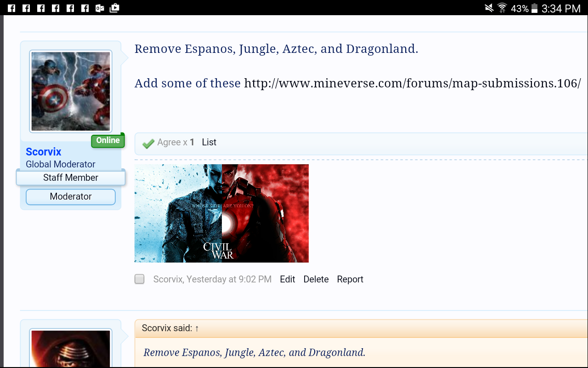Screen dimensions: 588x368
Task: Report Scorvix's post
Action: pos(350,279)
